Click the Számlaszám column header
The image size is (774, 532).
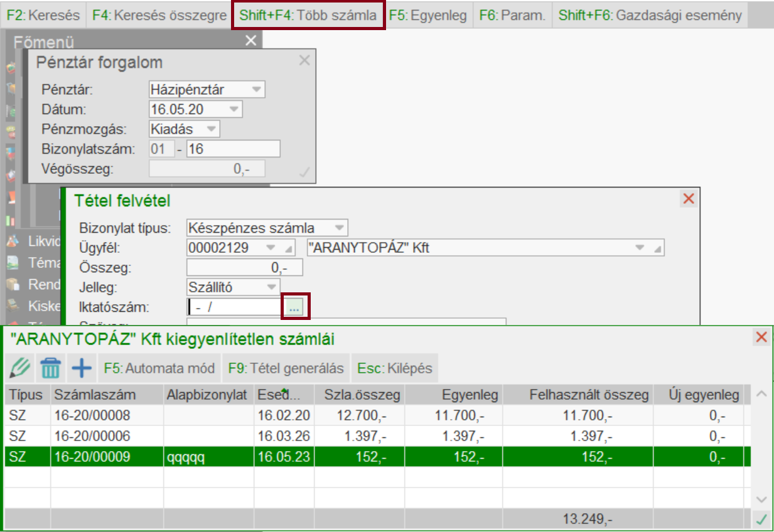[107, 395]
